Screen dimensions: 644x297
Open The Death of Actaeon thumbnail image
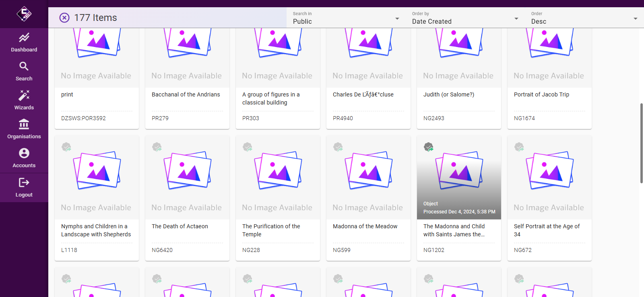point(187,178)
